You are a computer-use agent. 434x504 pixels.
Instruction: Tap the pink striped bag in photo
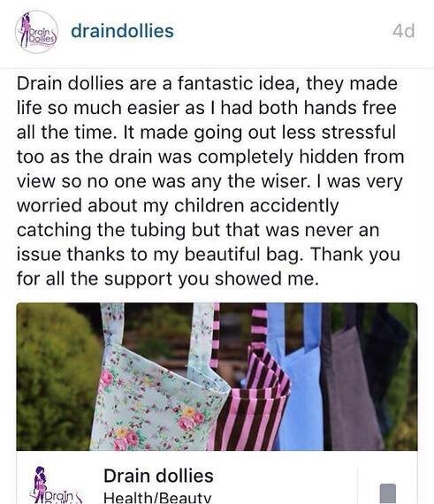point(254,405)
